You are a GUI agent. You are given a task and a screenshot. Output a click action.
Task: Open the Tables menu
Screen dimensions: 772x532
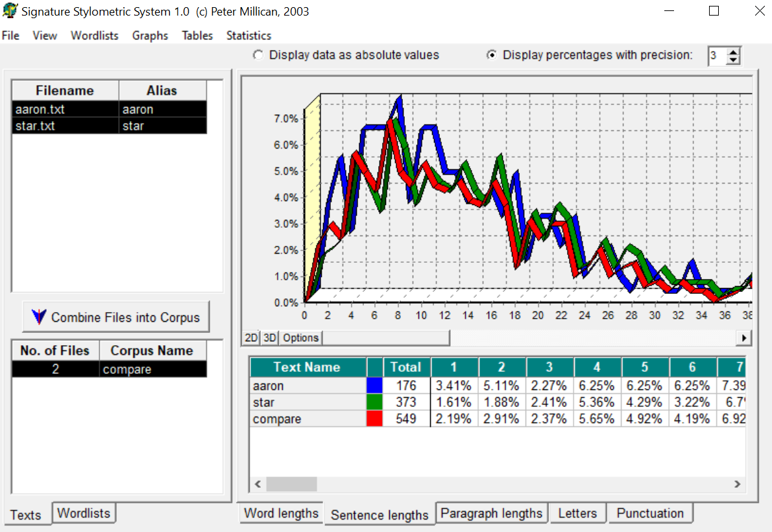(197, 36)
